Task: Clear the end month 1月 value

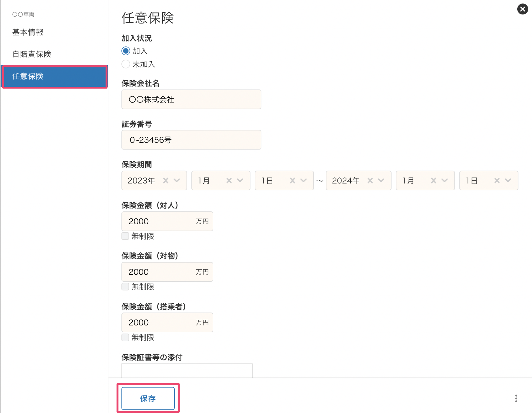Action: tap(434, 181)
